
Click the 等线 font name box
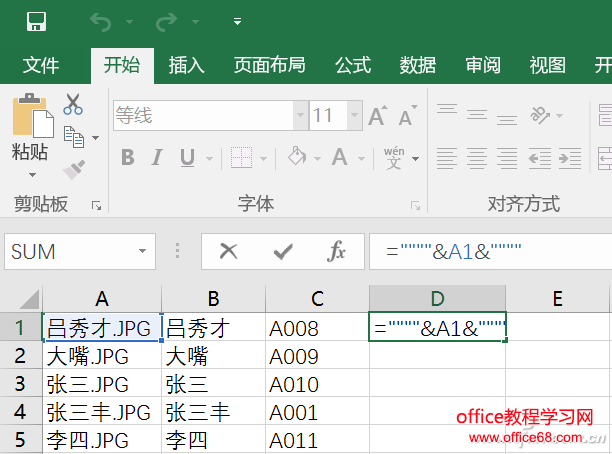[203, 116]
